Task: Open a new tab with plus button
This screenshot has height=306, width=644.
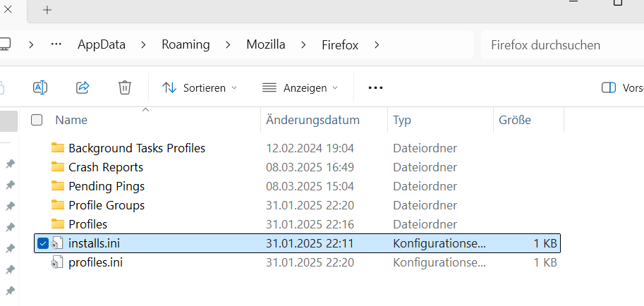Action: click(47, 10)
